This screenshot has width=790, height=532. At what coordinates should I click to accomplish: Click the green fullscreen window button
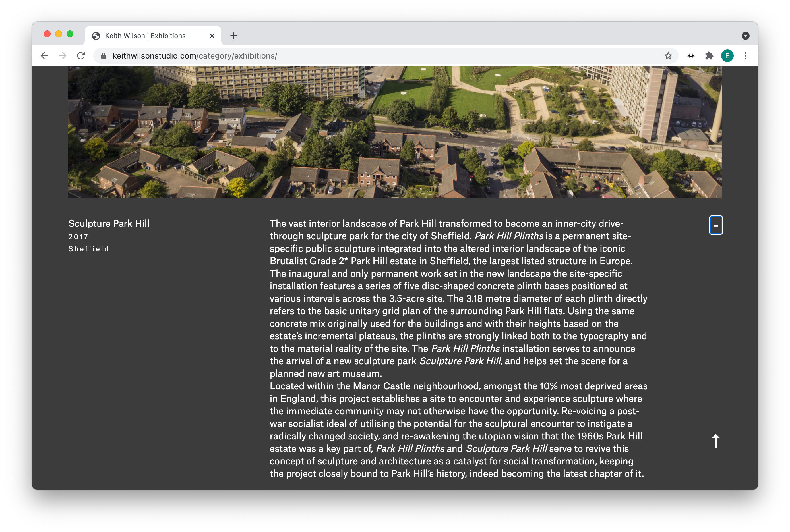(x=70, y=34)
